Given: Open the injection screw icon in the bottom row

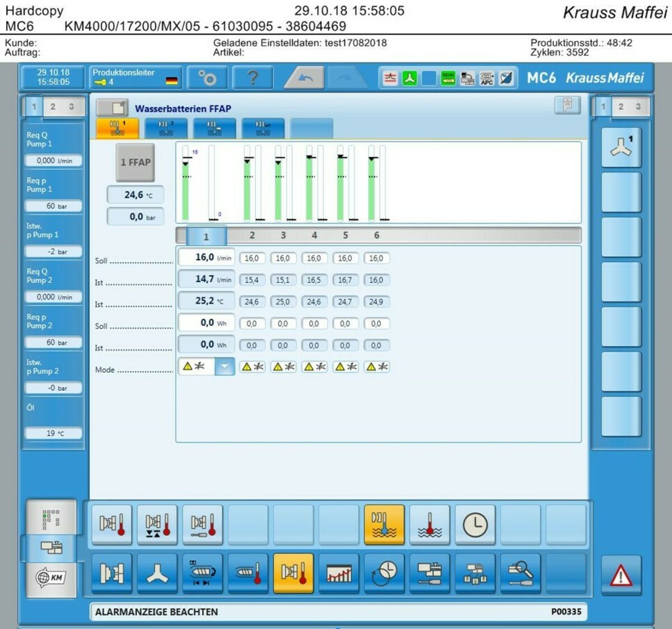Looking at the screenshot, I should click(x=202, y=573).
